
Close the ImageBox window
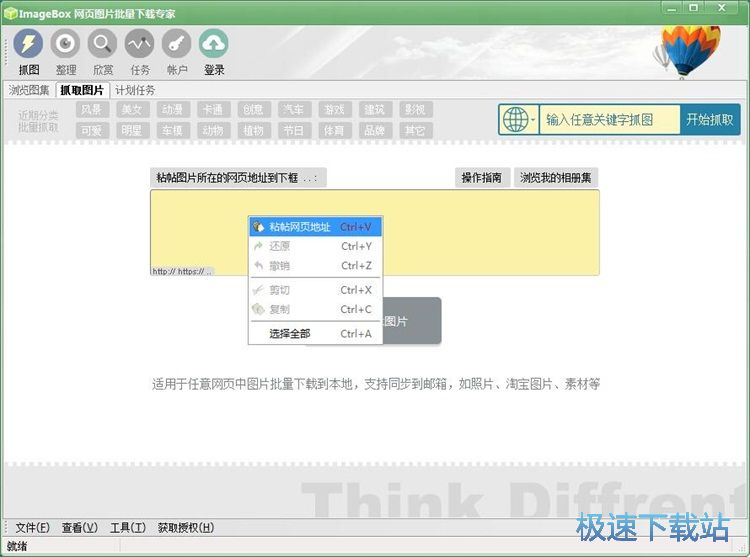pyautogui.click(x=722, y=8)
